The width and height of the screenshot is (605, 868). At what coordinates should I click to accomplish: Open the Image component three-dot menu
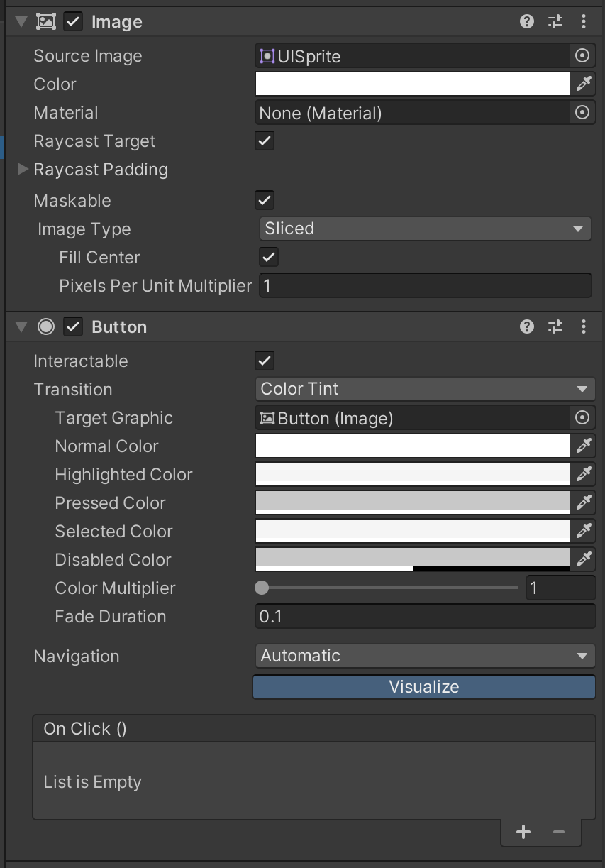point(584,22)
